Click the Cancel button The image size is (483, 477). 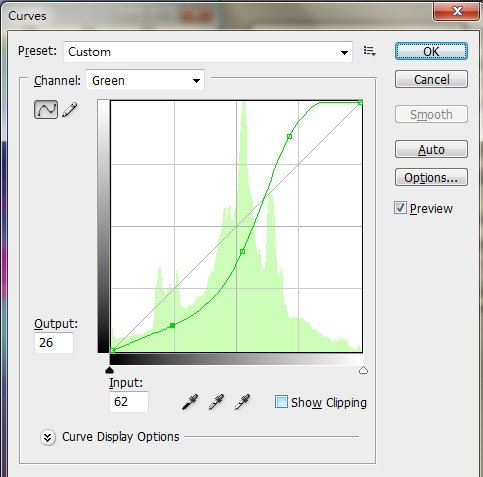[x=431, y=79]
